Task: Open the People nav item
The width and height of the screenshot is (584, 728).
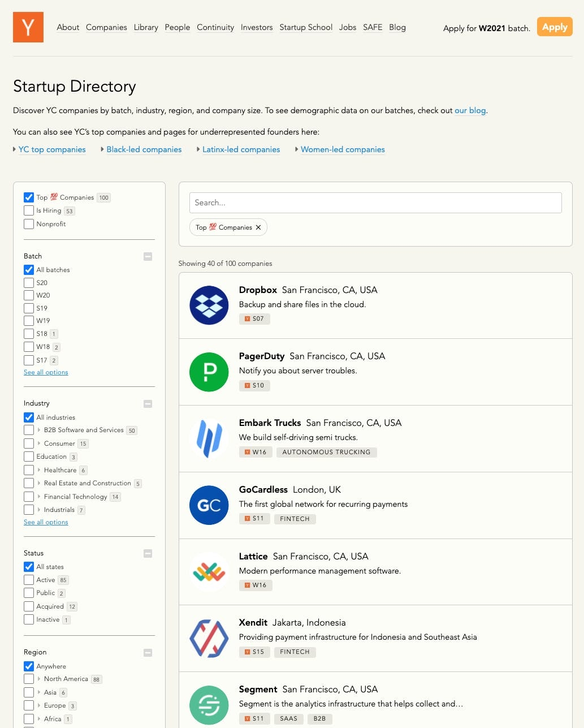Action: [178, 27]
